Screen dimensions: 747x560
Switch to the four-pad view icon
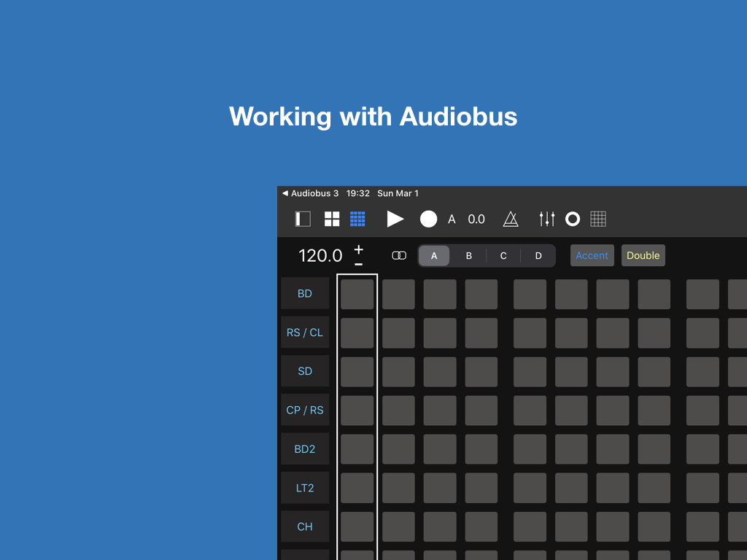coord(332,219)
